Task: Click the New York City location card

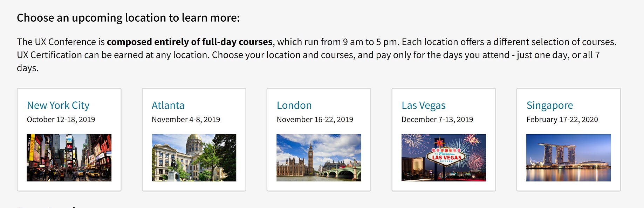Action: 69,139
